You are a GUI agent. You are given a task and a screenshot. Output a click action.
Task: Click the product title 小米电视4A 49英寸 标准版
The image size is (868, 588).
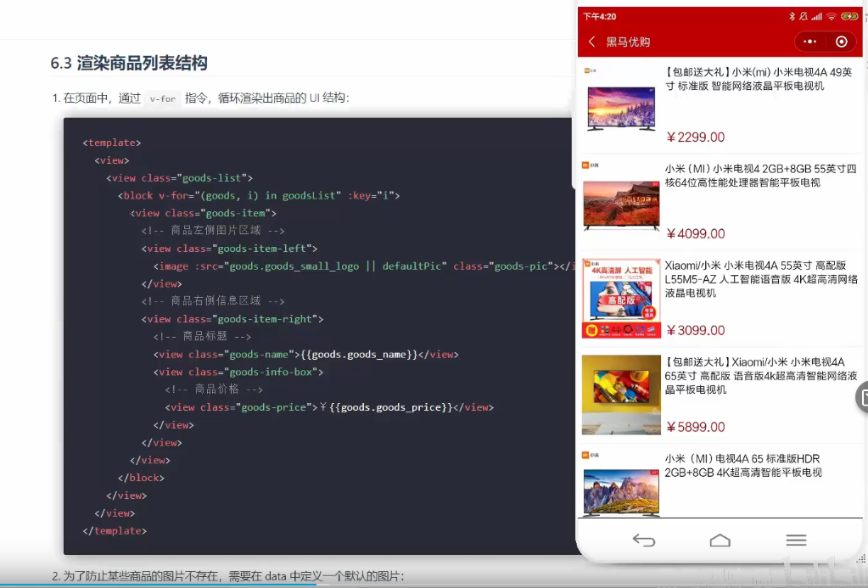758,79
